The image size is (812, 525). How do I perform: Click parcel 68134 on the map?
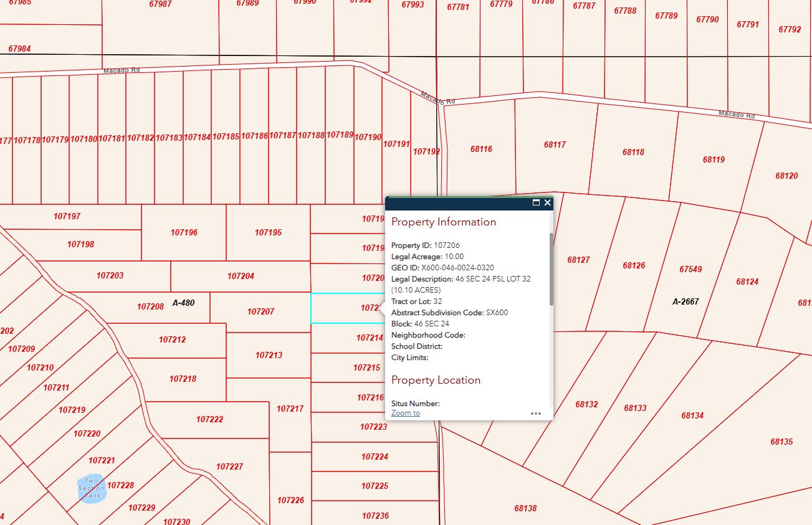point(692,415)
